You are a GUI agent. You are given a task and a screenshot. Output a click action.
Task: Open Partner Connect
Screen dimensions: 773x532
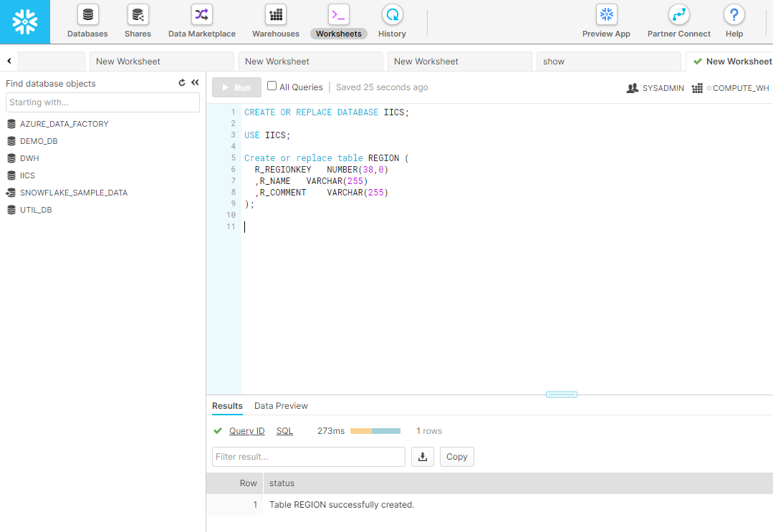[x=678, y=21]
